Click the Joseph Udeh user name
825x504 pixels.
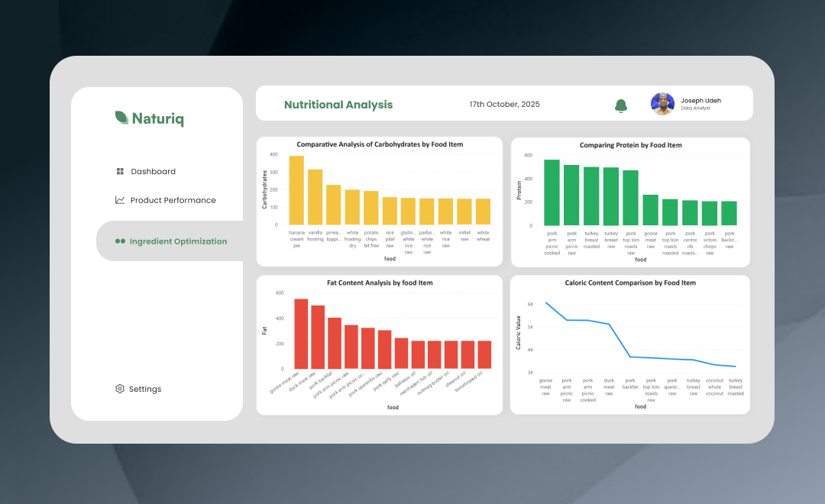(700, 101)
